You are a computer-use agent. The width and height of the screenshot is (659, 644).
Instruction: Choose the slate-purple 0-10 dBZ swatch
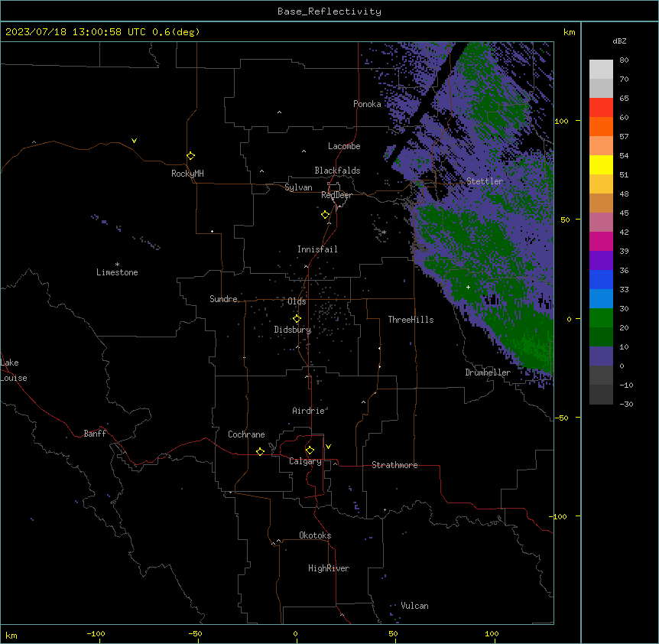(601, 356)
